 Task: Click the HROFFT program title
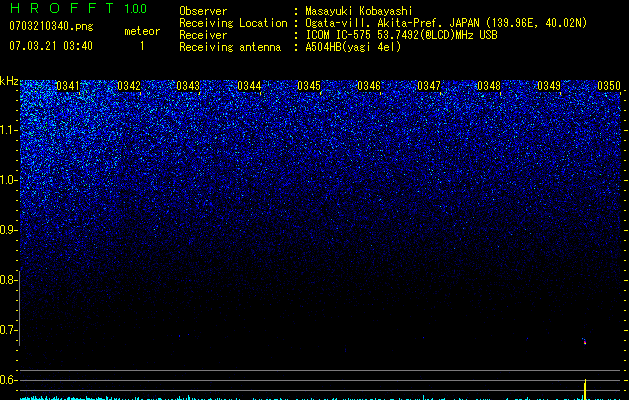(62, 8)
